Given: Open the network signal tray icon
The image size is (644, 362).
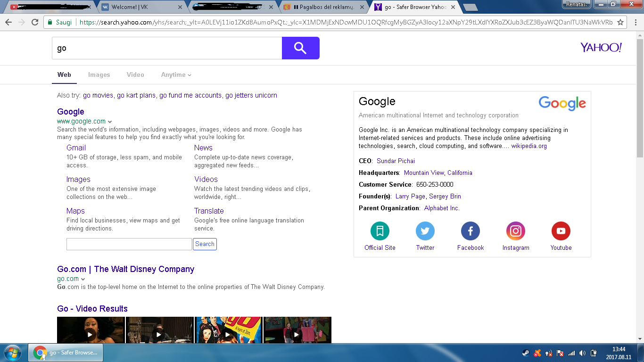Looking at the screenshot, I should click(571, 353).
